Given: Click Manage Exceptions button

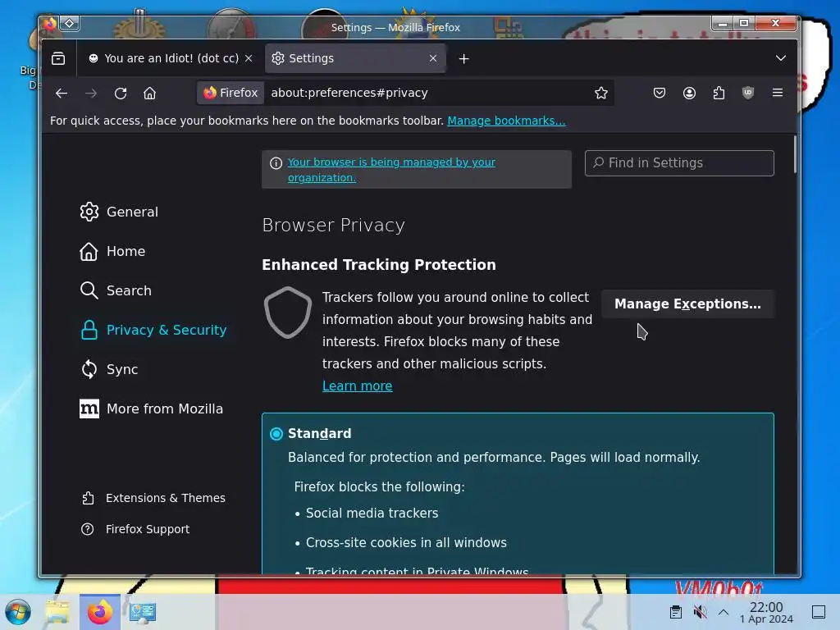Looking at the screenshot, I should (x=687, y=304).
